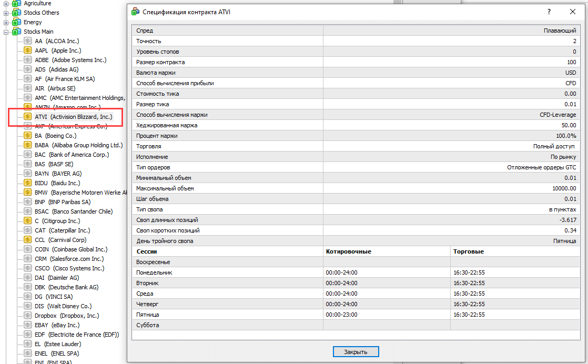This screenshot has width=588, height=364.
Task: Click the gold dollar icon beside AAPL
Action: point(28,50)
